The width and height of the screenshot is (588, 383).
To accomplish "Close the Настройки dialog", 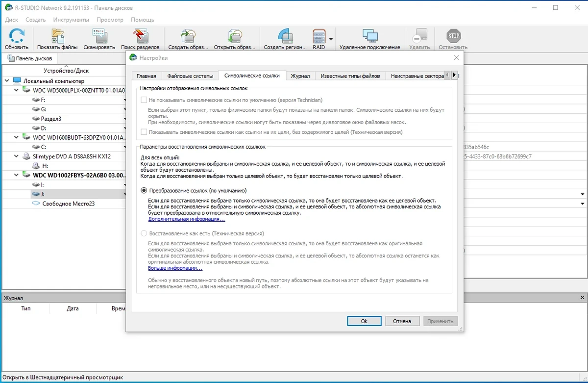I will point(457,58).
